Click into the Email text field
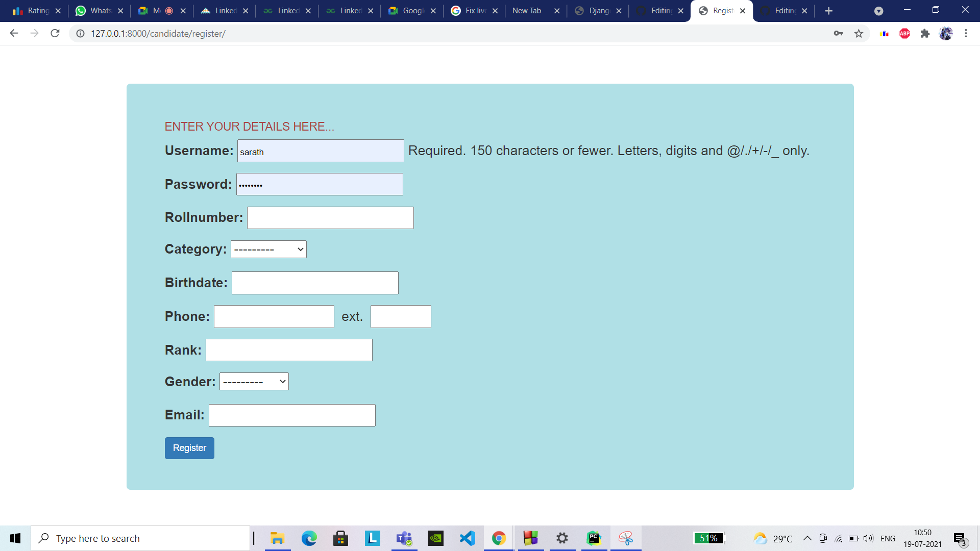The width and height of the screenshot is (980, 551). pyautogui.click(x=292, y=415)
